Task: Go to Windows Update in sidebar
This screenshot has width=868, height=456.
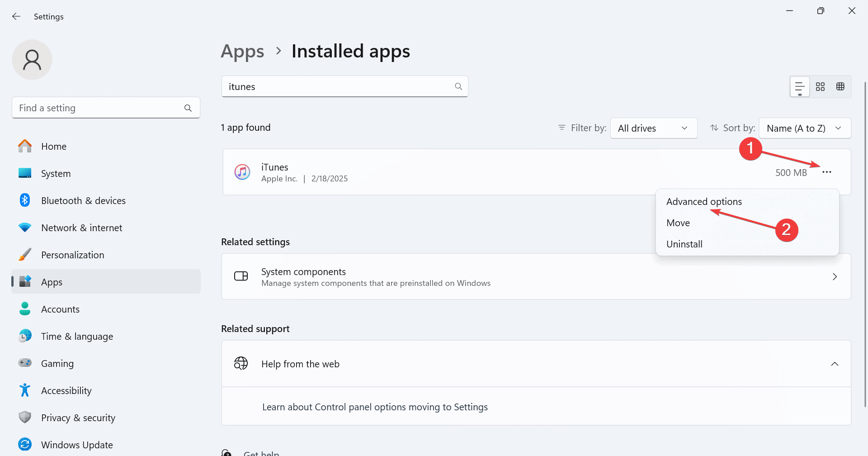Action: click(x=77, y=445)
